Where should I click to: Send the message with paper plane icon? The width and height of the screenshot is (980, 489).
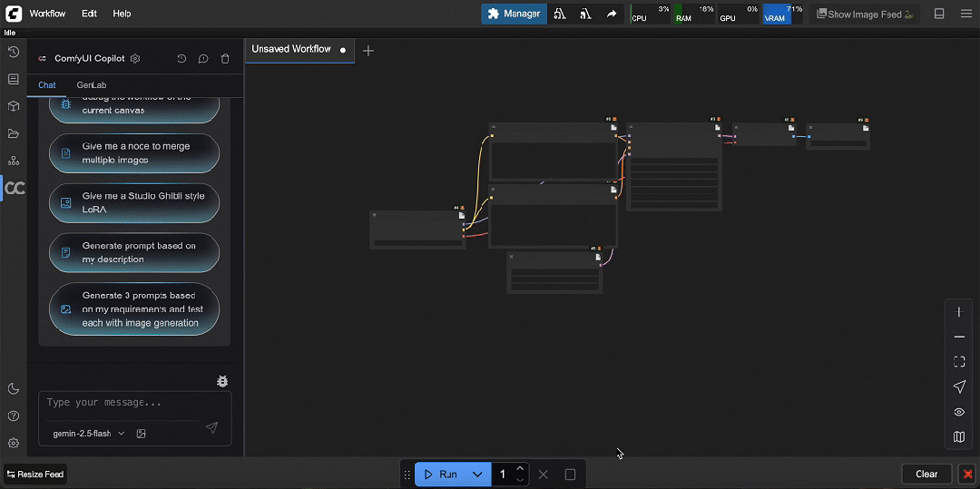click(211, 427)
